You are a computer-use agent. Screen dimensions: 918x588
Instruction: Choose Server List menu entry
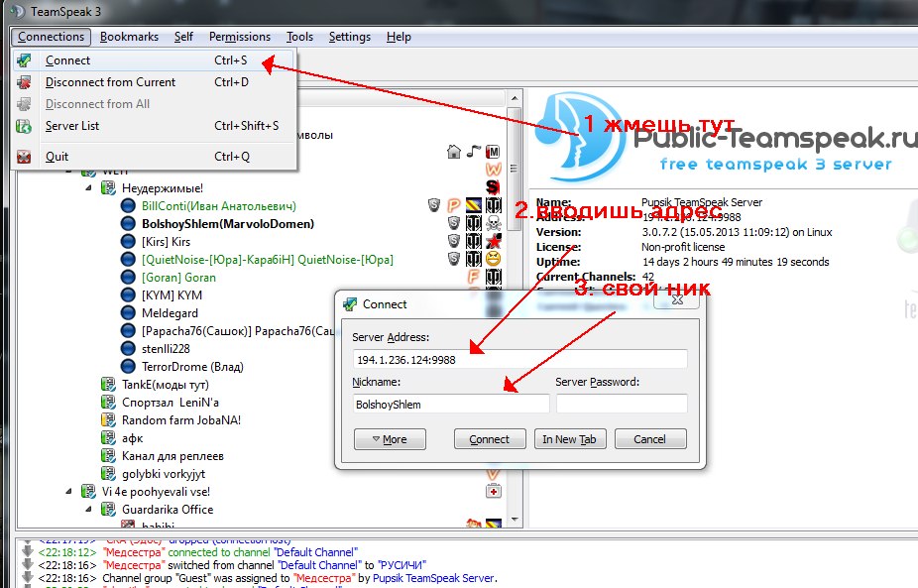point(154,126)
